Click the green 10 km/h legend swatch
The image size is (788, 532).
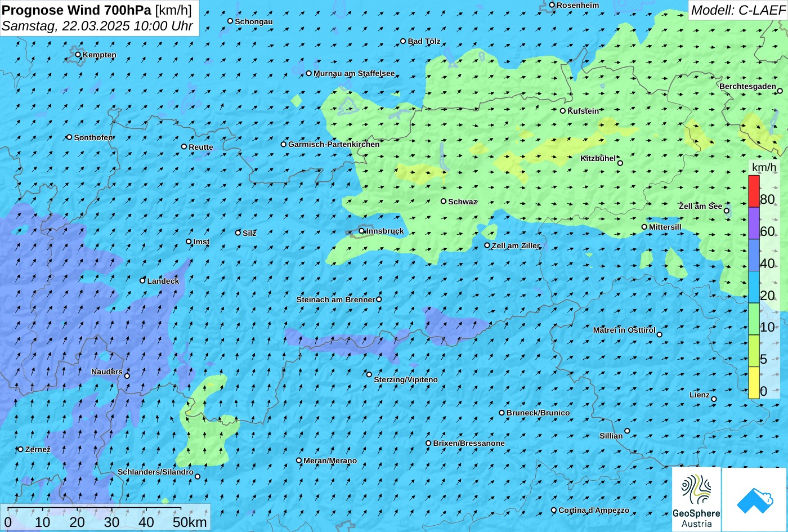[x=754, y=319]
